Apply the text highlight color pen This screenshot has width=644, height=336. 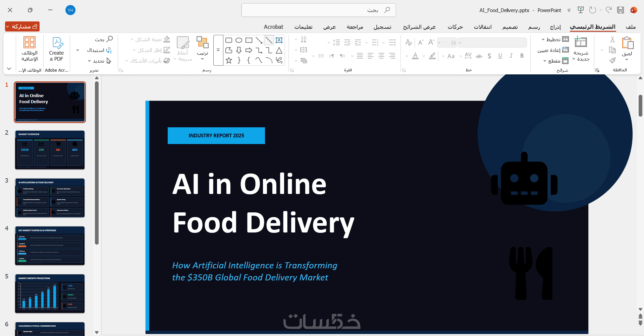[x=432, y=56]
